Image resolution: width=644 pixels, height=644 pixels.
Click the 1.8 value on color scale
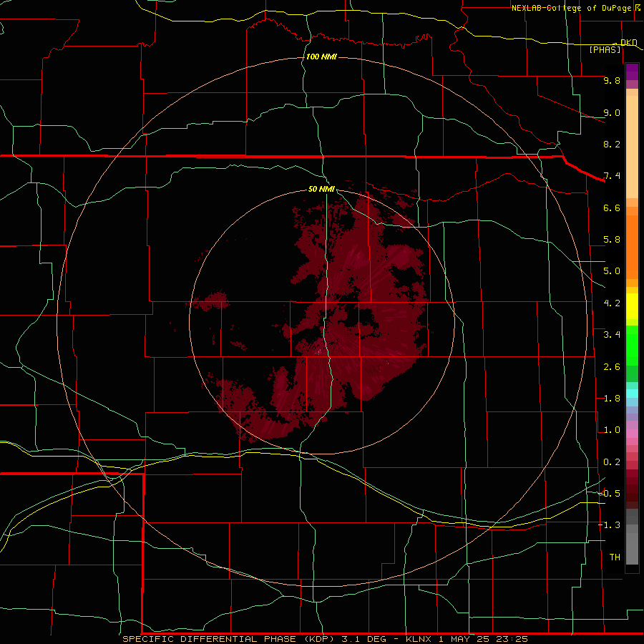tap(612, 399)
